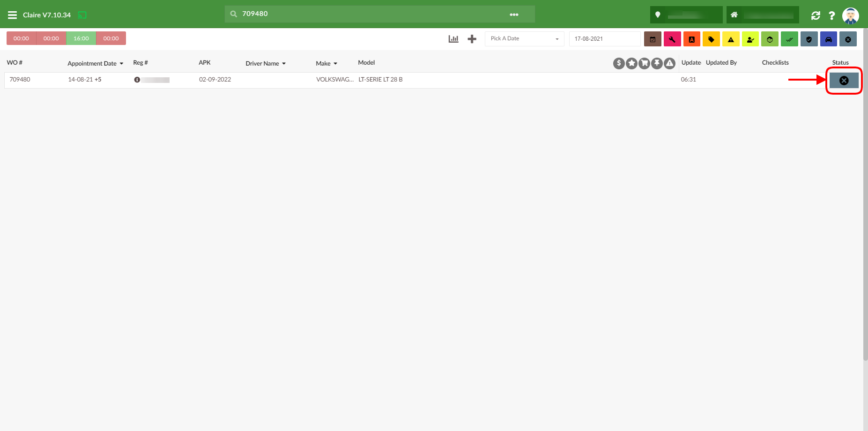Viewport: 868px width, 431px height.
Task: Click the magnifier search icon
Action: click(x=234, y=14)
